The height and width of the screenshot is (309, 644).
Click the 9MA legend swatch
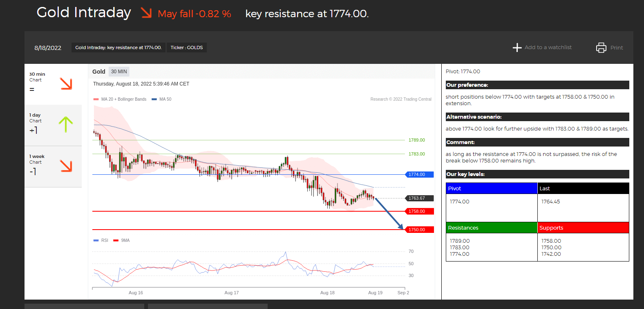click(116, 240)
